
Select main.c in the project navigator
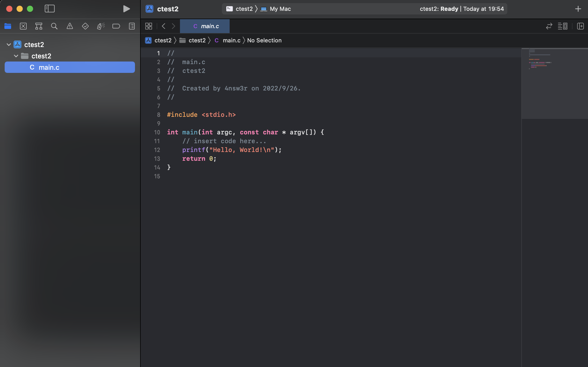[49, 67]
